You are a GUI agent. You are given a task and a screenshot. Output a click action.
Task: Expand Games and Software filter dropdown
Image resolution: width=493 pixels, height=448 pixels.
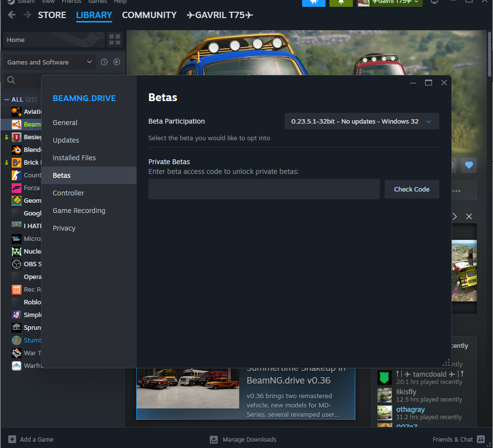click(50, 62)
